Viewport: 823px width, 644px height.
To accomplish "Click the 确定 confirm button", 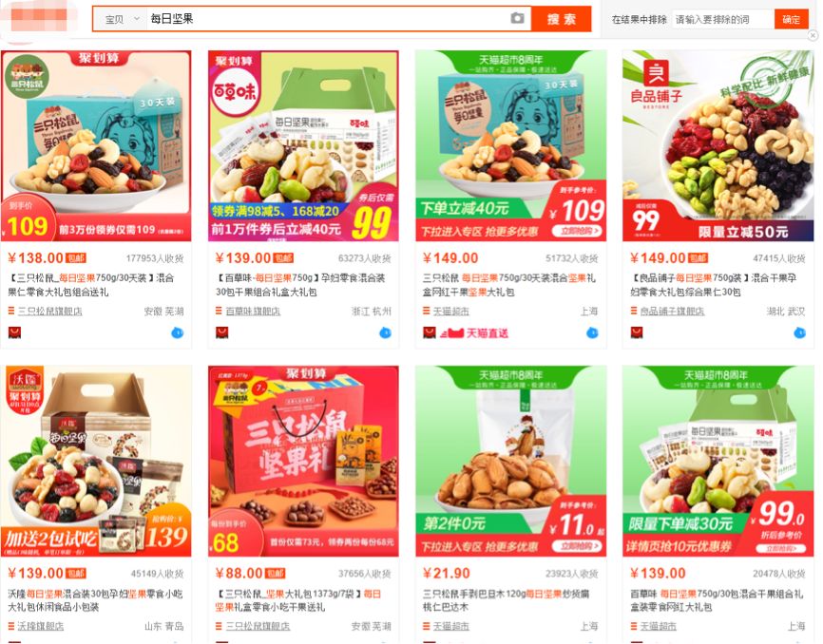I will [x=791, y=19].
